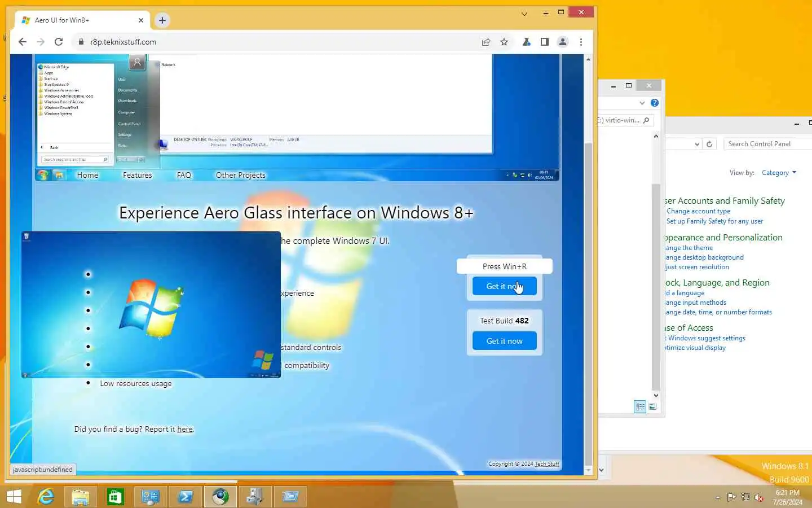
Task: Click the Get it now button under Press Win+R
Action: click(x=504, y=286)
